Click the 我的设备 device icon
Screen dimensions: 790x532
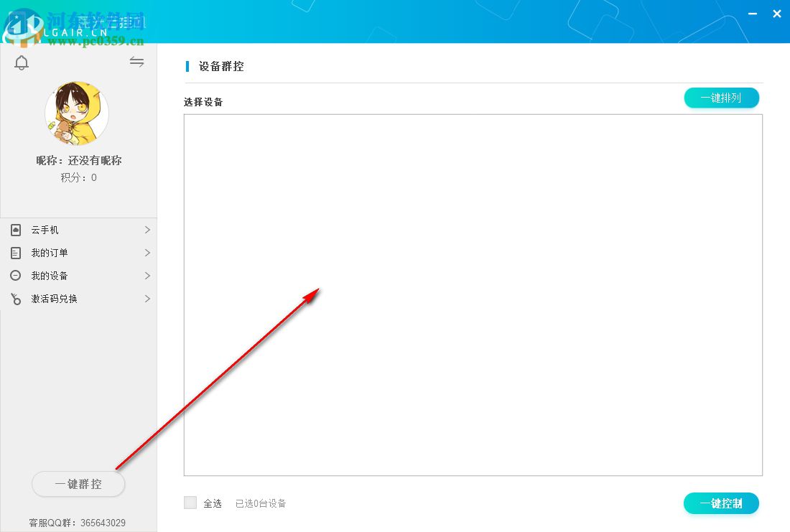(16, 276)
